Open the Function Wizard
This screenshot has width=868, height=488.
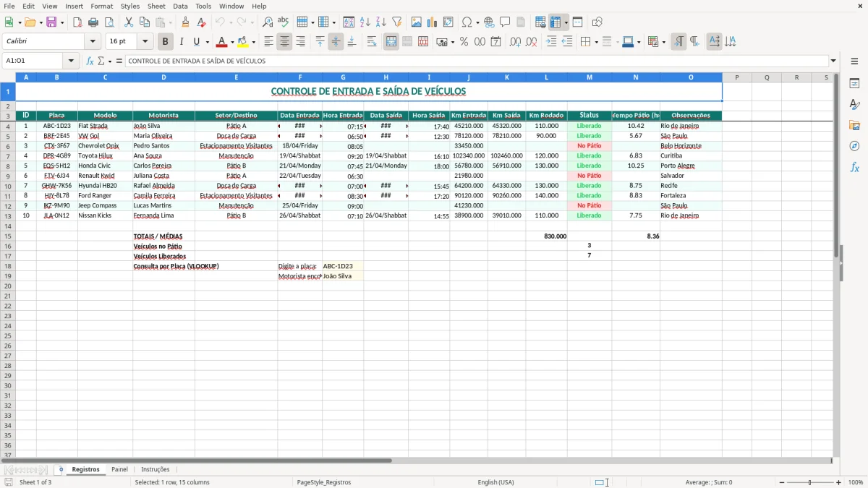pyautogui.click(x=90, y=61)
